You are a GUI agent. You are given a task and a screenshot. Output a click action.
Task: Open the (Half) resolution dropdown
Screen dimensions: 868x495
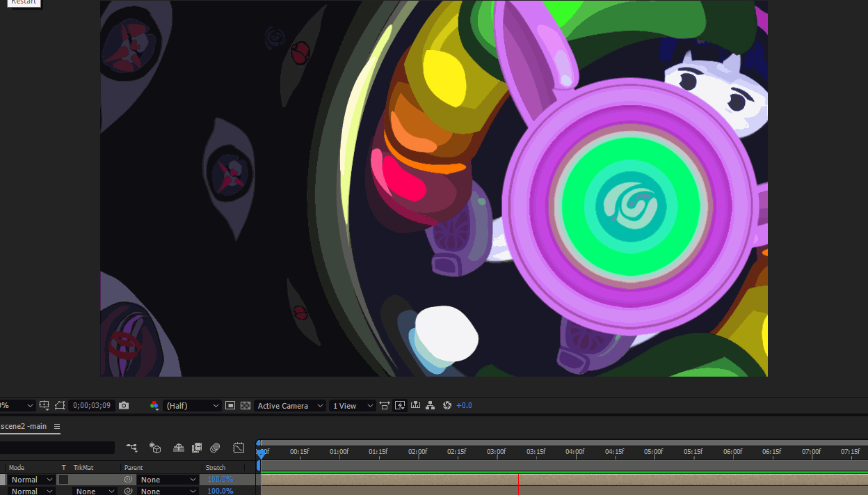click(193, 405)
